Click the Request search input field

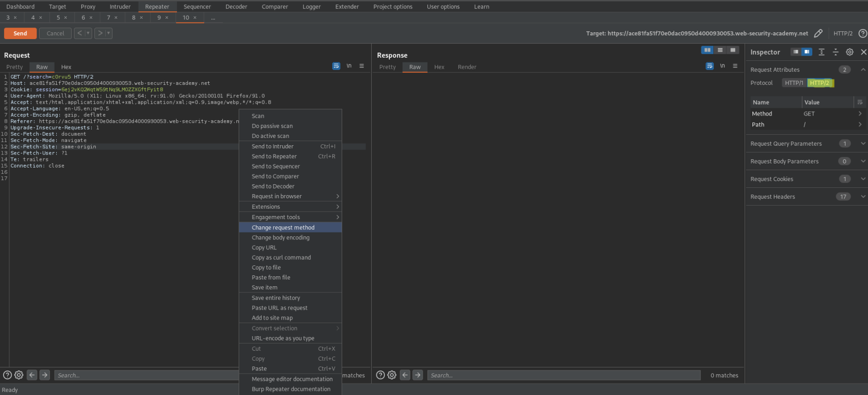(146, 375)
